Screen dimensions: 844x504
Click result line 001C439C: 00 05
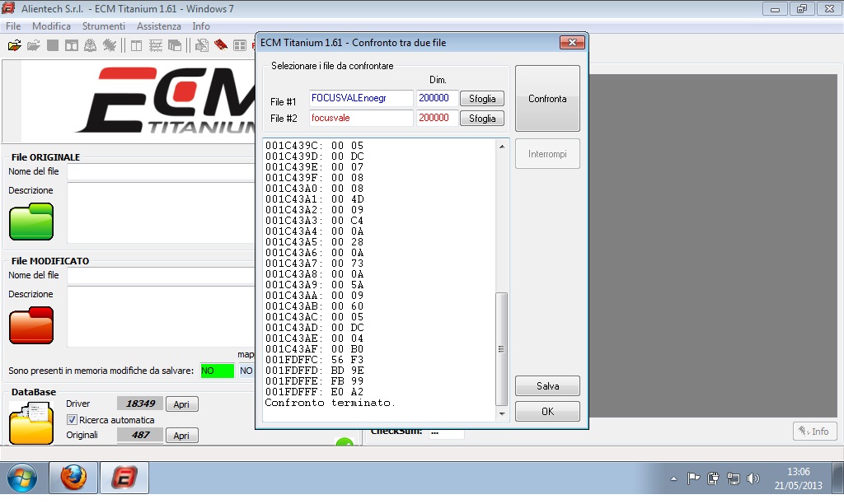point(314,146)
